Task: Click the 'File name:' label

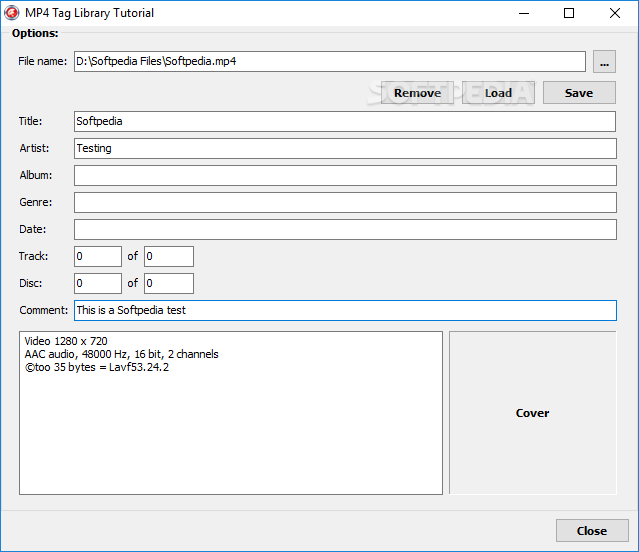Action: click(42, 61)
